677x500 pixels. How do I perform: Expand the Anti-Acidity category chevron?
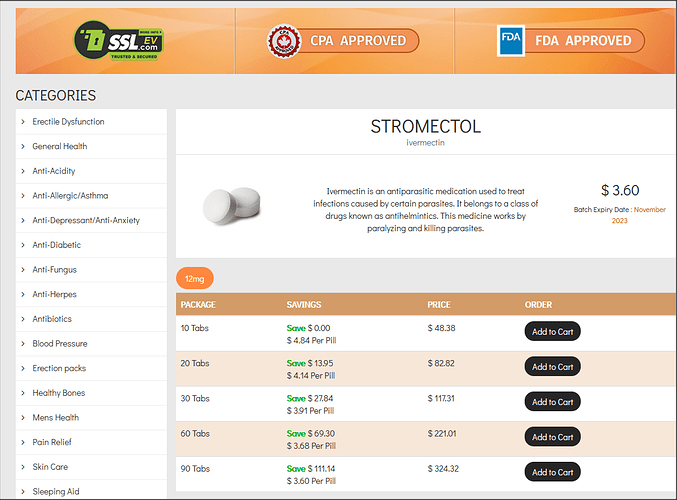click(x=23, y=171)
